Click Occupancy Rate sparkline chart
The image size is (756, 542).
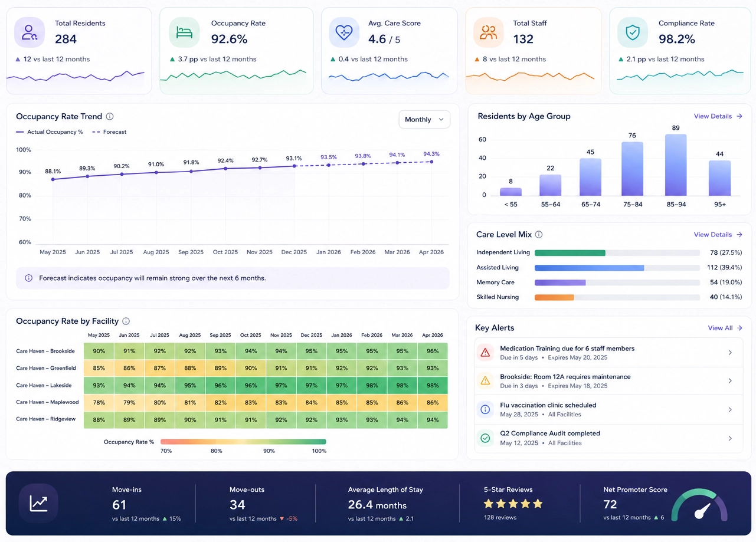pos(233,75)
